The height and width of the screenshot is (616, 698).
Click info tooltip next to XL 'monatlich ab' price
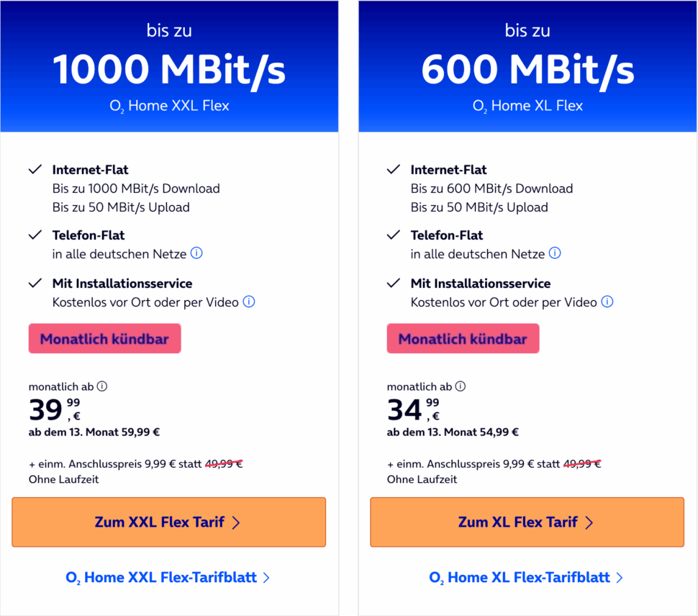[x=460, y=386]
